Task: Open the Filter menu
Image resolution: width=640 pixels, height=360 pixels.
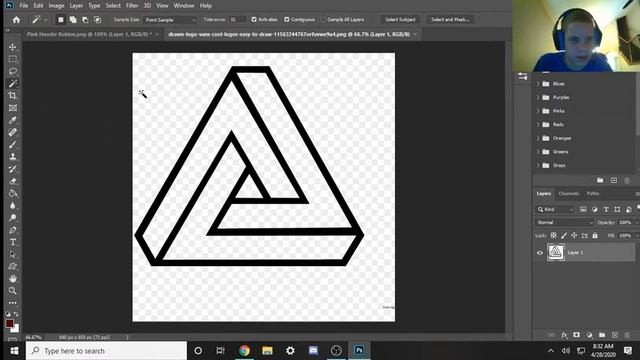Action: [132, 6]
